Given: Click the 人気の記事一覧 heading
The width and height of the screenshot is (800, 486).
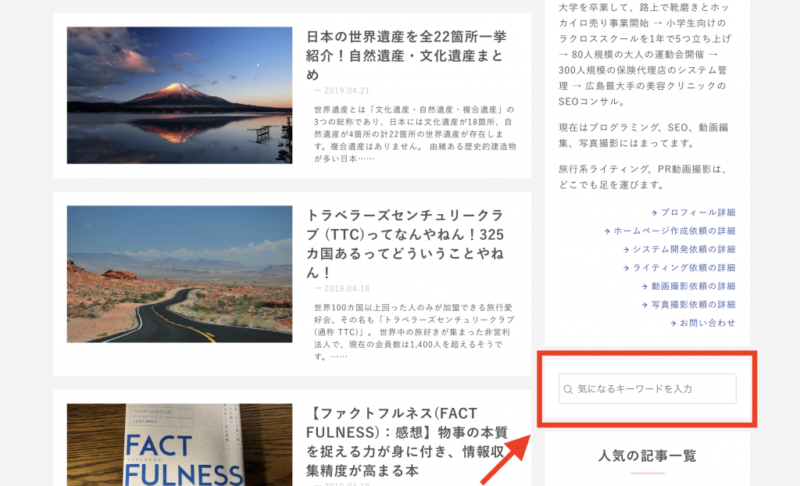Looking at the screenshot, I should pos(647,455).
